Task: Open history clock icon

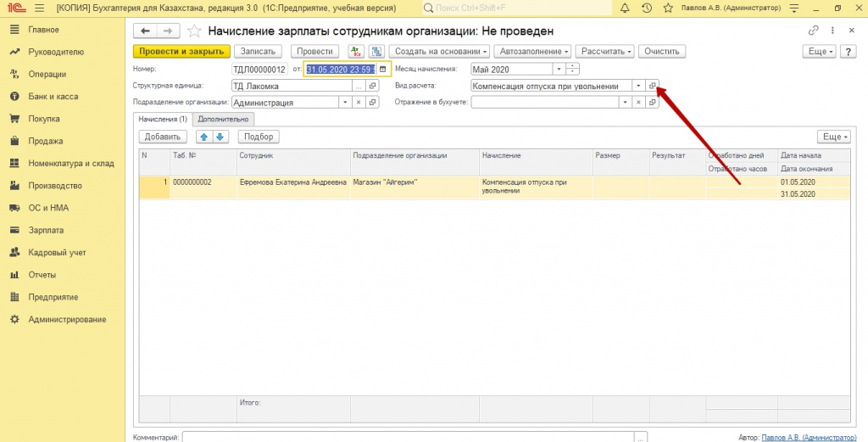Action: tap(647, 8)
